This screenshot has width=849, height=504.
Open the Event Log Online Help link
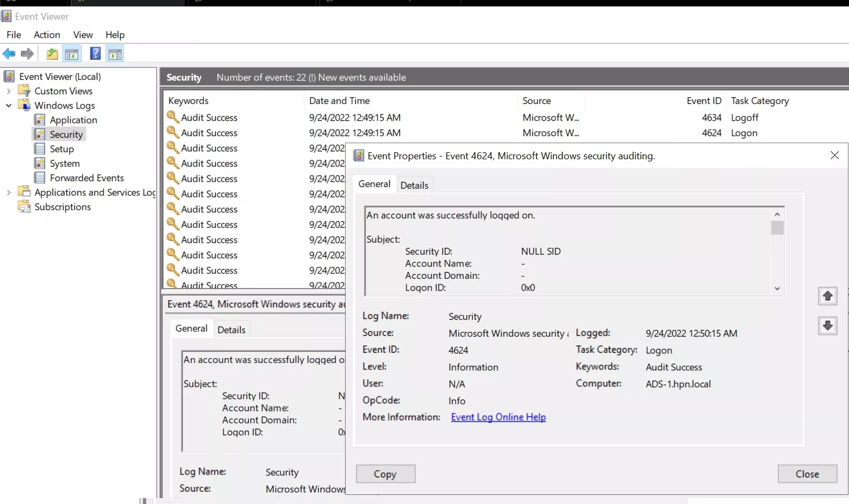(499, 417)
